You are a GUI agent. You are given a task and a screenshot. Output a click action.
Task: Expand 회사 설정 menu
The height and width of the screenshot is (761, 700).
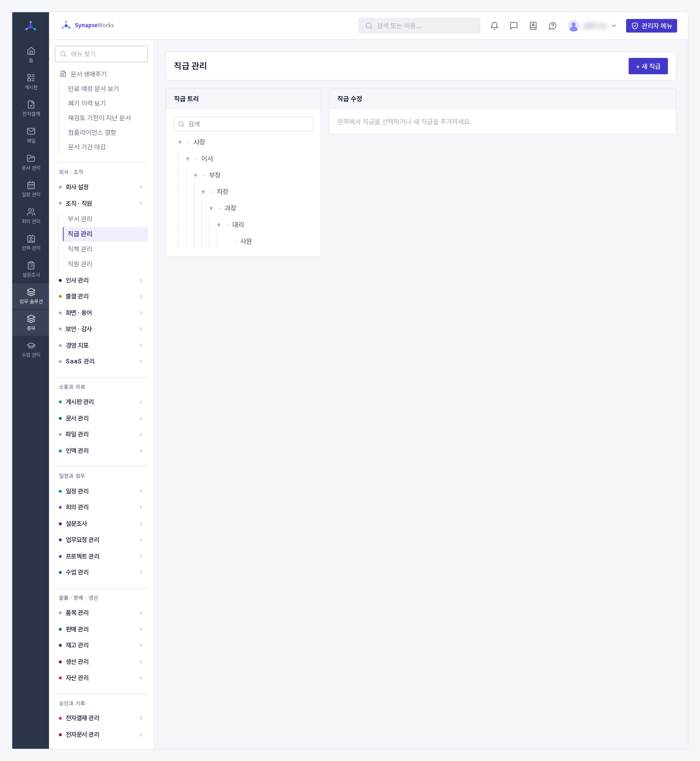point(101,187)
